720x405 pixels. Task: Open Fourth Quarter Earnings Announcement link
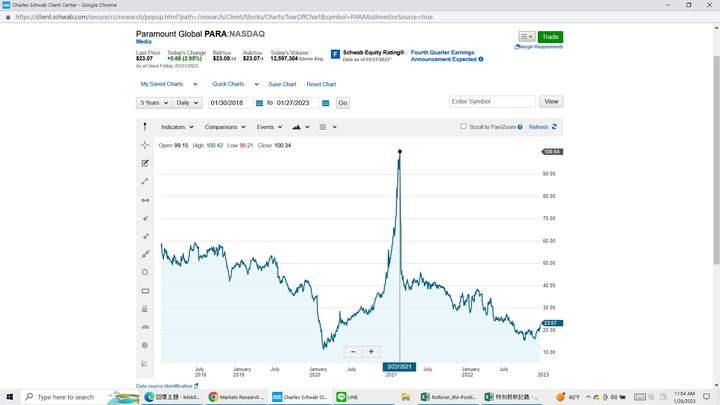[x=444, y=56]
